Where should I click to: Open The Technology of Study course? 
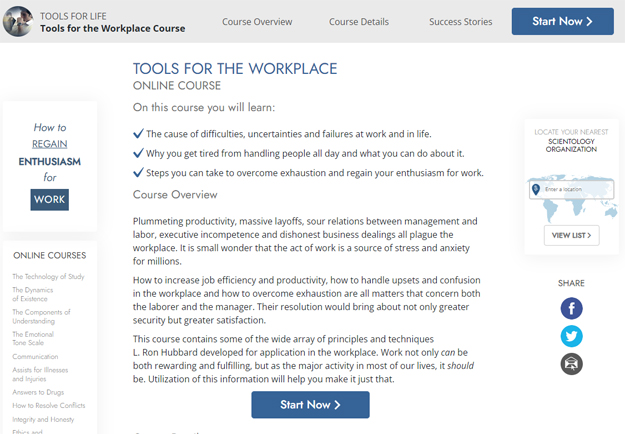click(x=48, y=276)
